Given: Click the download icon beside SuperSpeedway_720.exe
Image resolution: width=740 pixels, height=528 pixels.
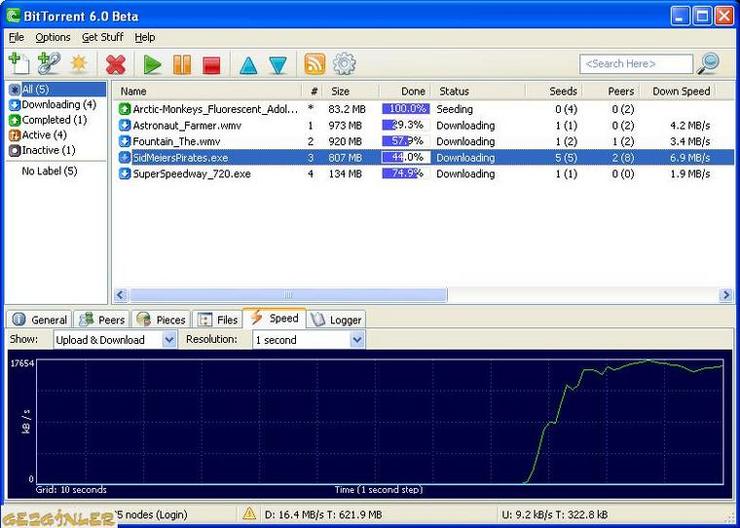Looking at the screenshot, I should click(124, 174).
